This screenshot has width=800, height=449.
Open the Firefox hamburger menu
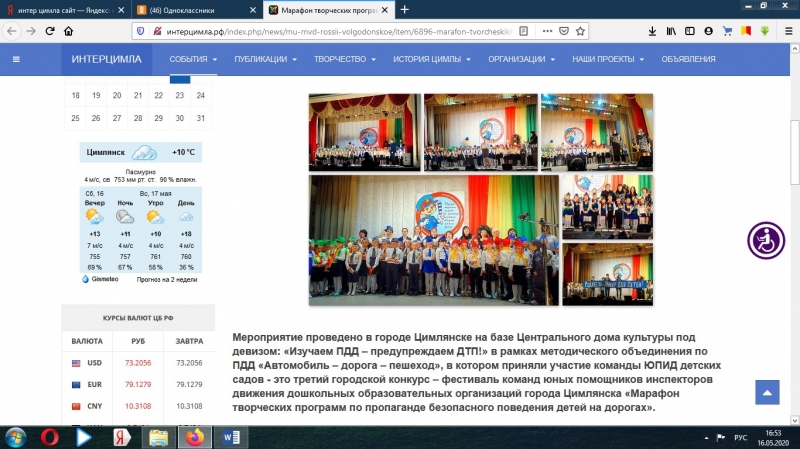pyautogui.click(x=788, y=31)
